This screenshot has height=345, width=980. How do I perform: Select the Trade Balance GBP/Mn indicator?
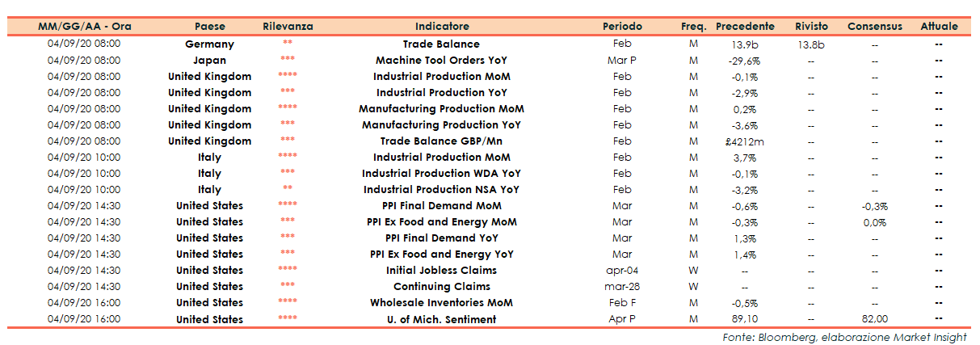pos(441,141)
